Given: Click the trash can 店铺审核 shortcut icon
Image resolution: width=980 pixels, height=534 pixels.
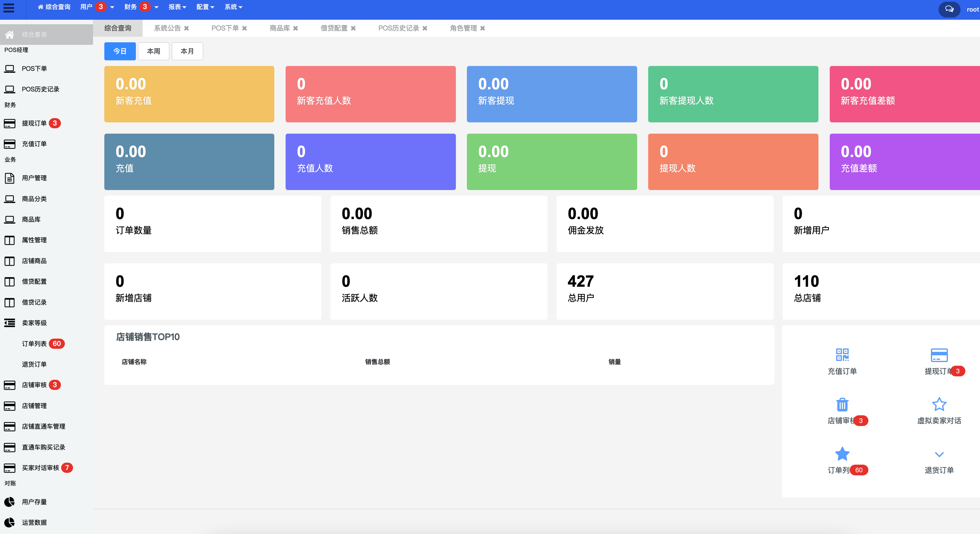Looking at the screenshot, I should click(842, 404).
